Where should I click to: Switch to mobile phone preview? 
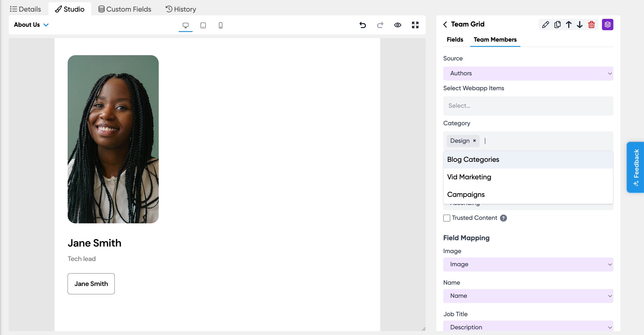tap(220, 25)
